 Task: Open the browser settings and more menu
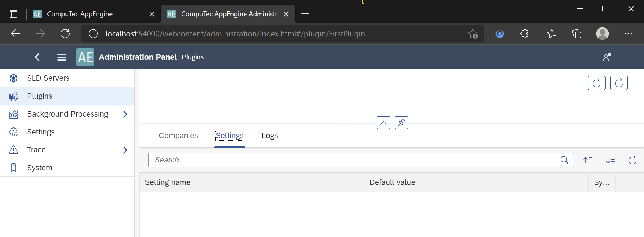(x=628, y=34)
